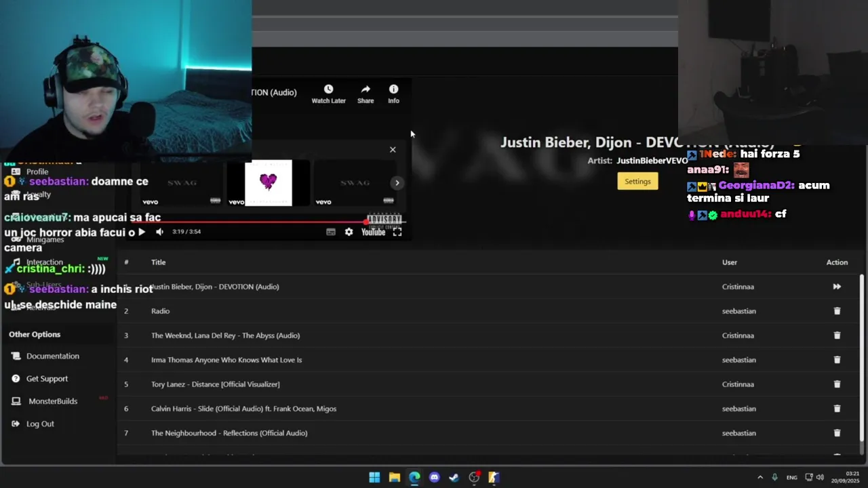Click the Share arrow icon
This screenshot has height=488, width=868.
(x=366, y=89)
